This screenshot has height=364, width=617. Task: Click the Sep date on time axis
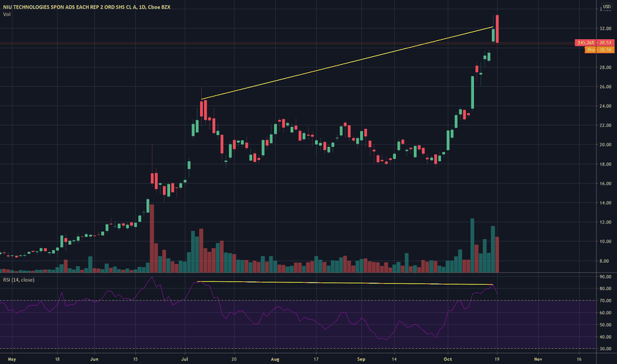tap(361, 359)
